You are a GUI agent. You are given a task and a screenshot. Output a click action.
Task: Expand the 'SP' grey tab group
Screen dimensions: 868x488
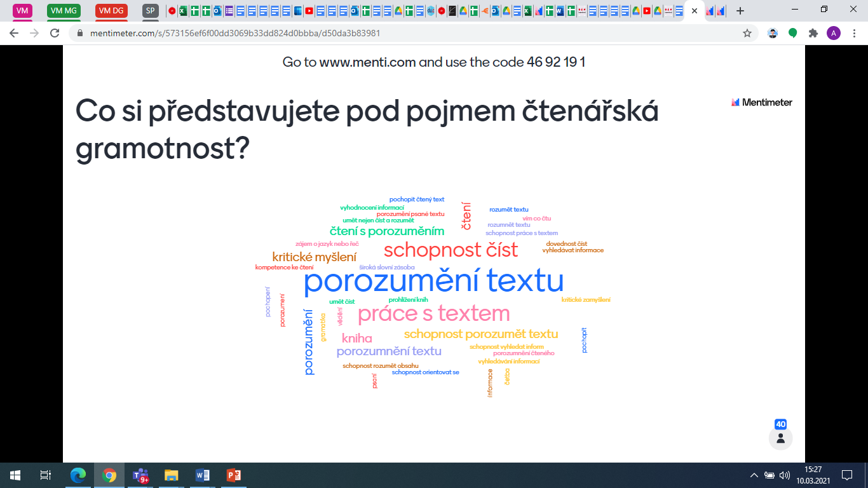coord(151,10)
